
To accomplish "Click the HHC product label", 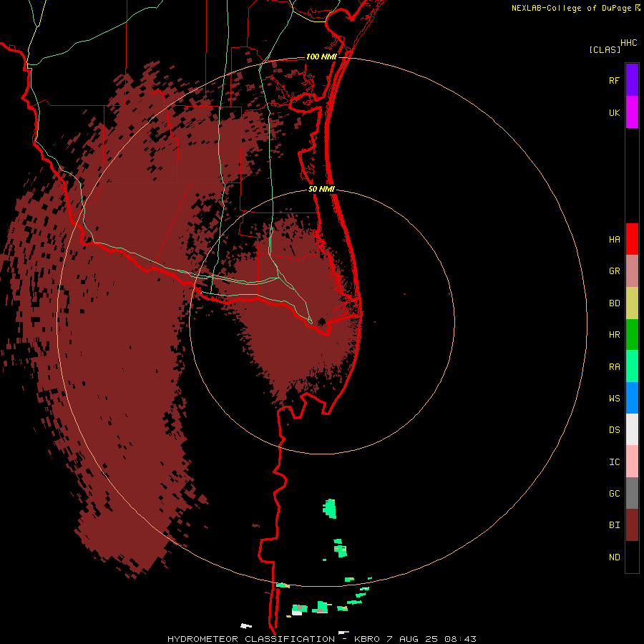I will (629, 43).
